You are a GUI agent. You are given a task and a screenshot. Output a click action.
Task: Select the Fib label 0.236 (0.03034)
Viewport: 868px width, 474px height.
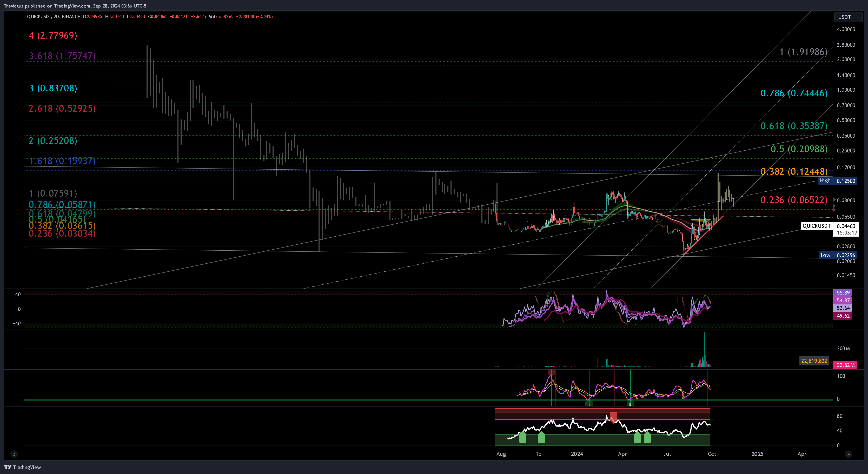[x=62, y=233]
